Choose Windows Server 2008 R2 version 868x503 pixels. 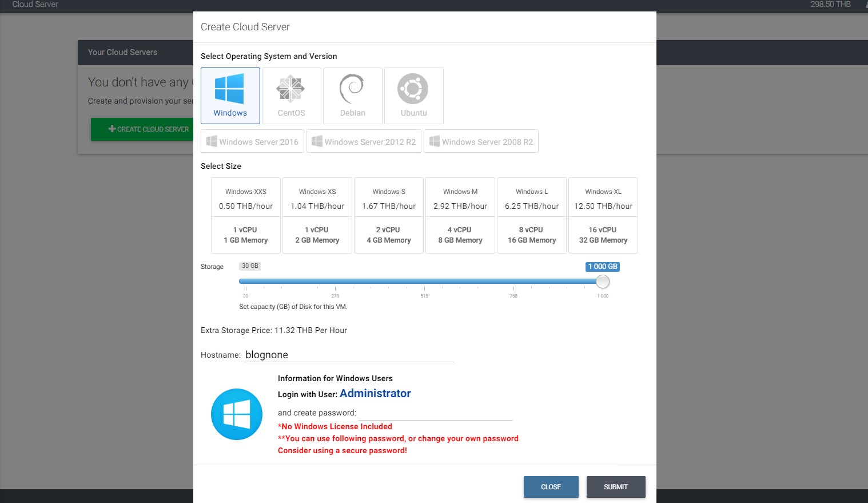[x=481, y=141]
